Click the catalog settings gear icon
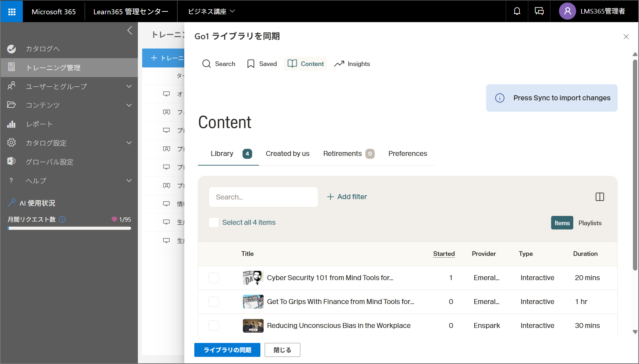 [11, 143]
